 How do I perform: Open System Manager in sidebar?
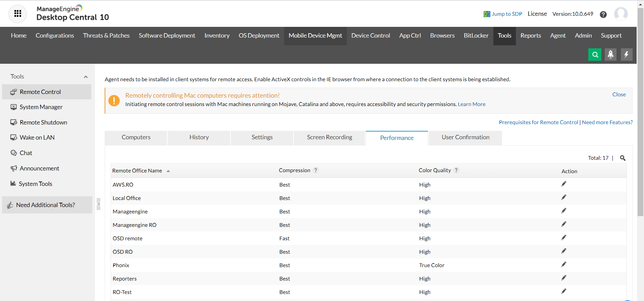[x=41, y=107]
